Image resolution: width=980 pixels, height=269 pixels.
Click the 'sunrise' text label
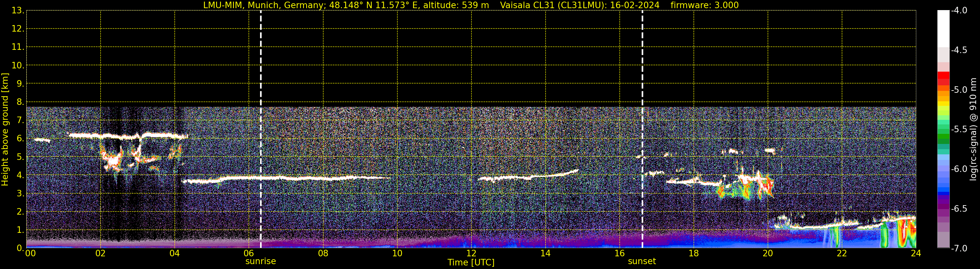pos(261,262)
